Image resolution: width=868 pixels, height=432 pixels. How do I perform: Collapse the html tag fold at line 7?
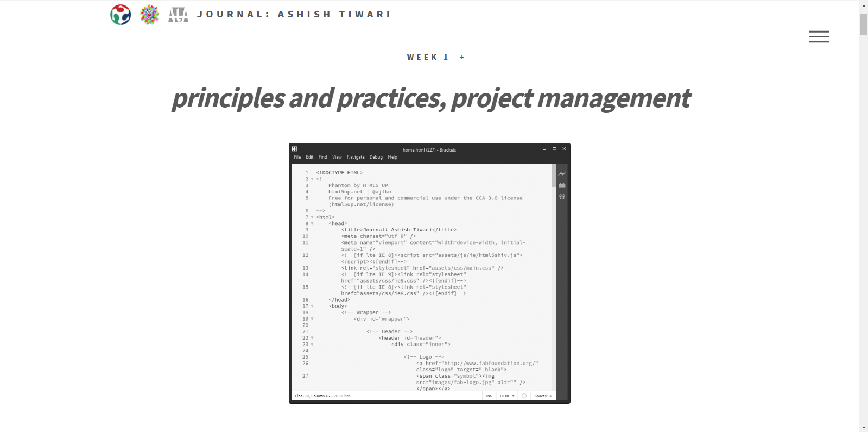pyautogui.click(x=312, y=217)
